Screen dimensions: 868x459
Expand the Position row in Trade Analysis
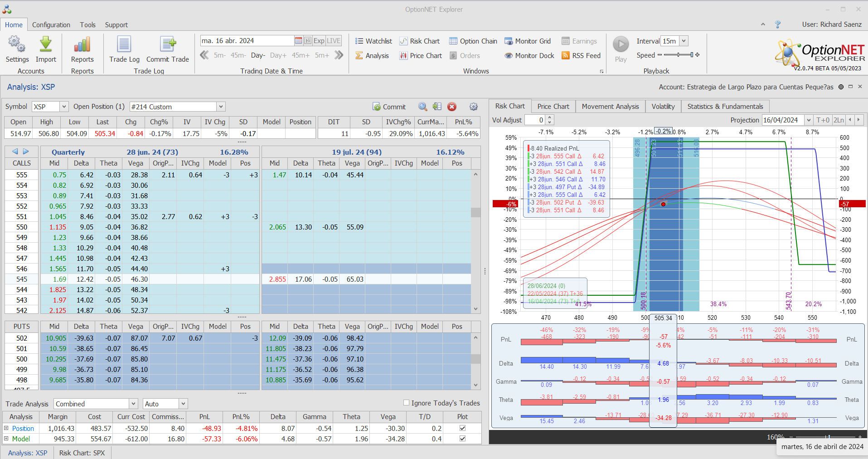click(x=6, y=428)
